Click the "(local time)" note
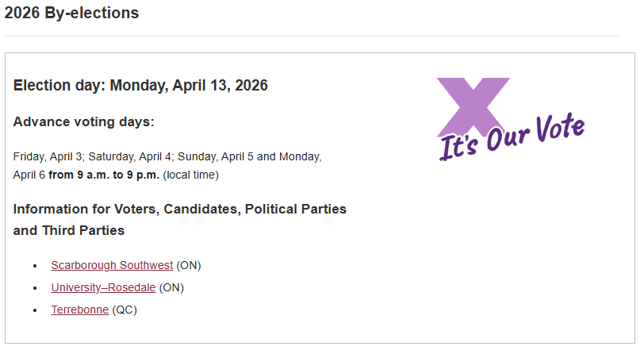The height and width of the screenshot is (354, 644). pyautogui.click(x=190, y=175)
